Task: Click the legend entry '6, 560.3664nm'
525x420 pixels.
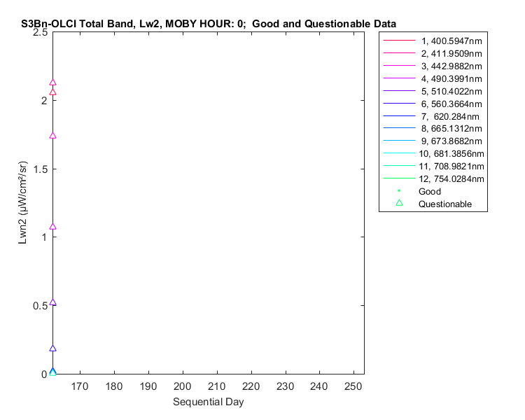Action: pos(433,104)
